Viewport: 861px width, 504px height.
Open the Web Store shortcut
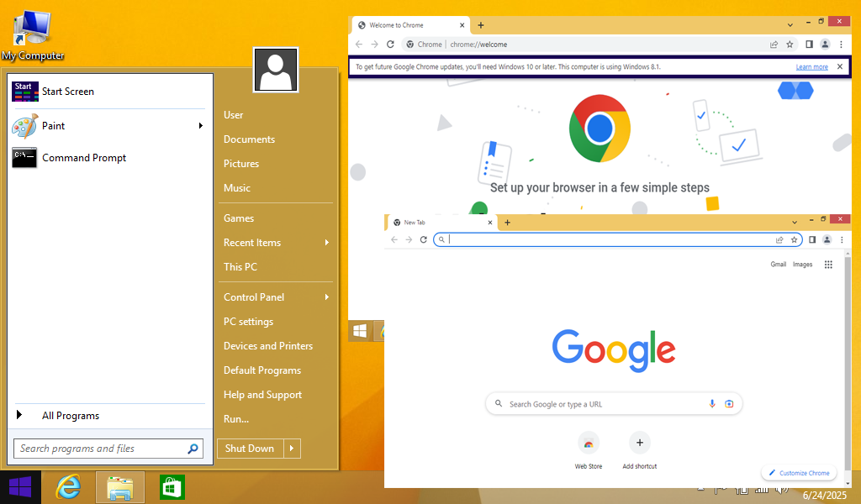tap(589, 444)
